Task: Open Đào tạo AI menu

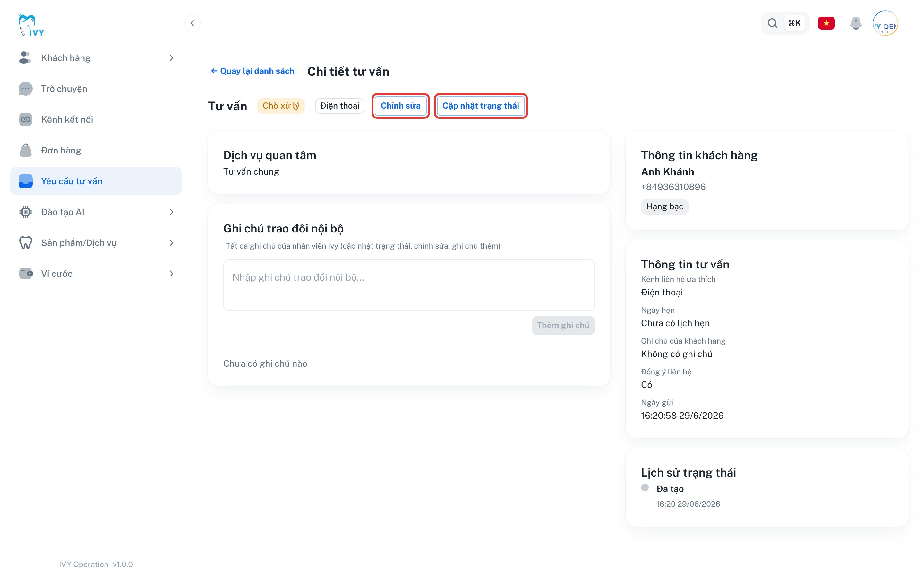Action: click(96, 212)
